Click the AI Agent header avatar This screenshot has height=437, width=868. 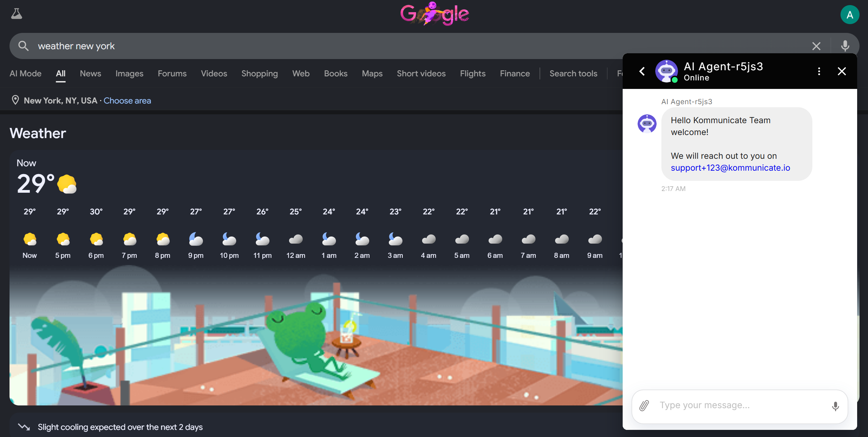pyautogui.click(x=666, y=71)
